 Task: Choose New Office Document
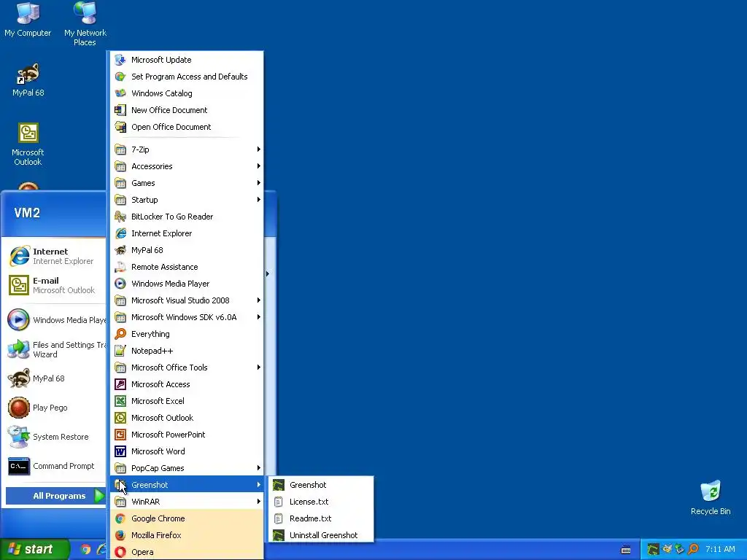click(x=187, y=110)
